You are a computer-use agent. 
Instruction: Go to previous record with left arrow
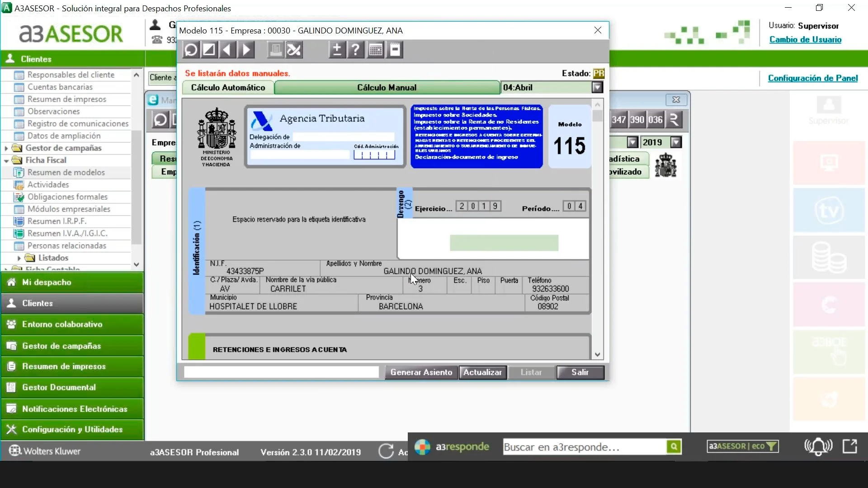click(227, 50)
